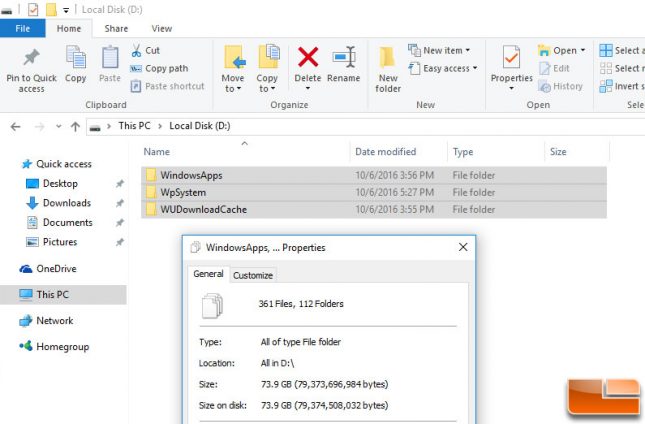Click Edit in the Open group
645x424 pixels.
click(x=554, y=68)
